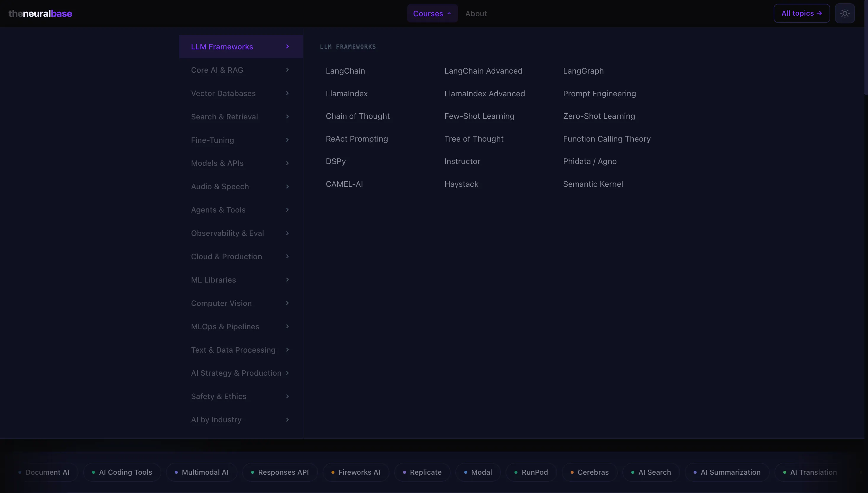868x493 pixels.
Task: Click theneuralbase logo
Action: (x=40, y=14)
